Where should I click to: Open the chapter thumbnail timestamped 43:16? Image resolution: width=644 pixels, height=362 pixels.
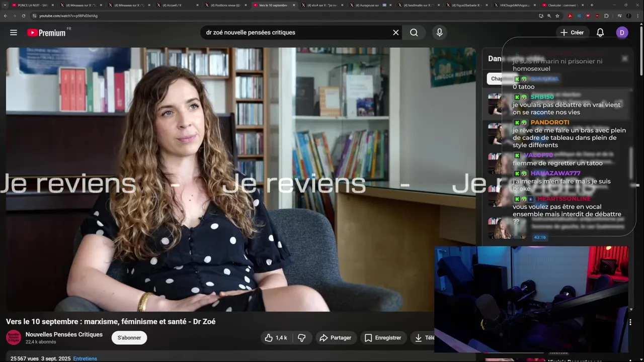pyautogui.click(x=507, y=227)
